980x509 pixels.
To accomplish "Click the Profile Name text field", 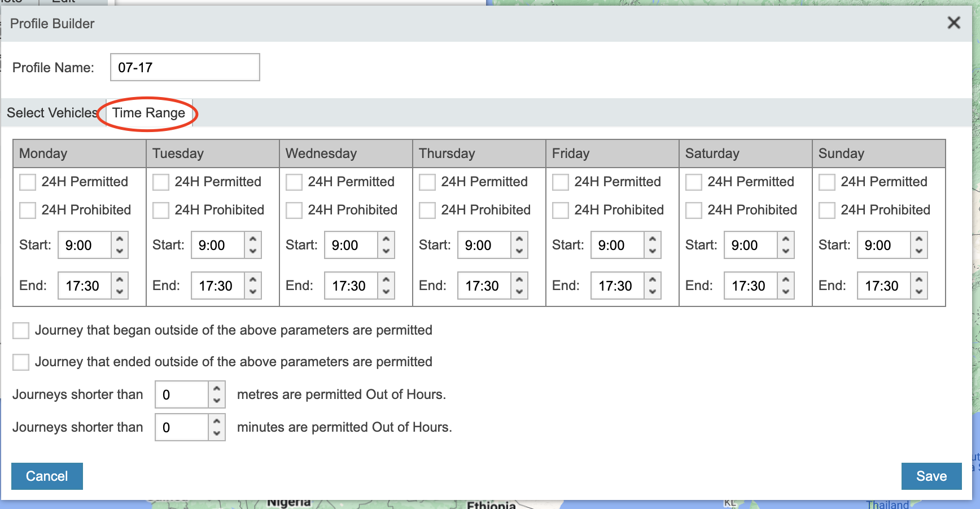I will 185,68.
